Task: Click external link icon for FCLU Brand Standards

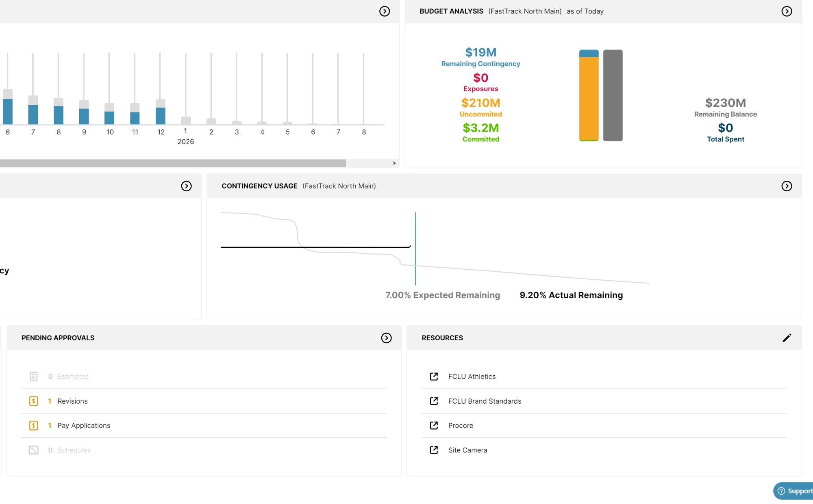Action: (x=434, y=401)
